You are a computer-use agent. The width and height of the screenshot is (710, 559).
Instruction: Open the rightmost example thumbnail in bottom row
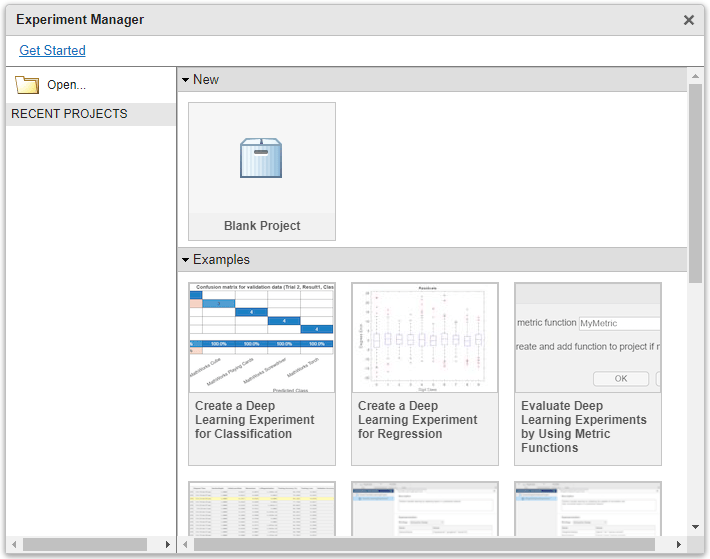pos(588,509)
